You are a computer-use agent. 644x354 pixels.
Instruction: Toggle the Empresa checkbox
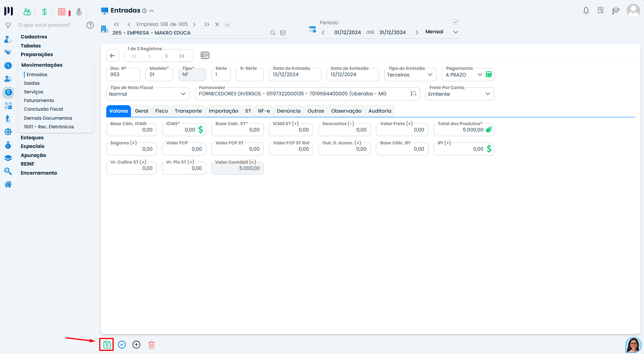pos(227,25)
